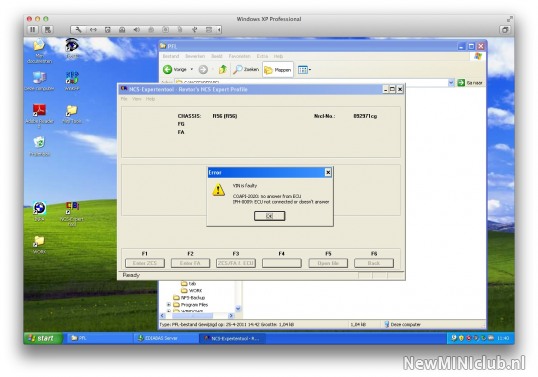Close the Error dialog with its X
The width and height of the screenshot is (538, 377).
328,173
